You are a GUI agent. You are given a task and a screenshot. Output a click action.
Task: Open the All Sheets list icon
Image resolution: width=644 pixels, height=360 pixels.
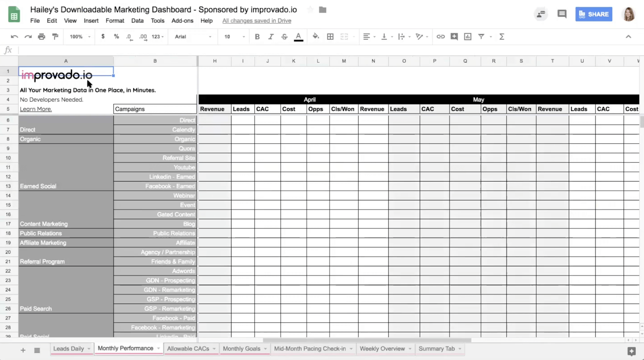point(37,350)
